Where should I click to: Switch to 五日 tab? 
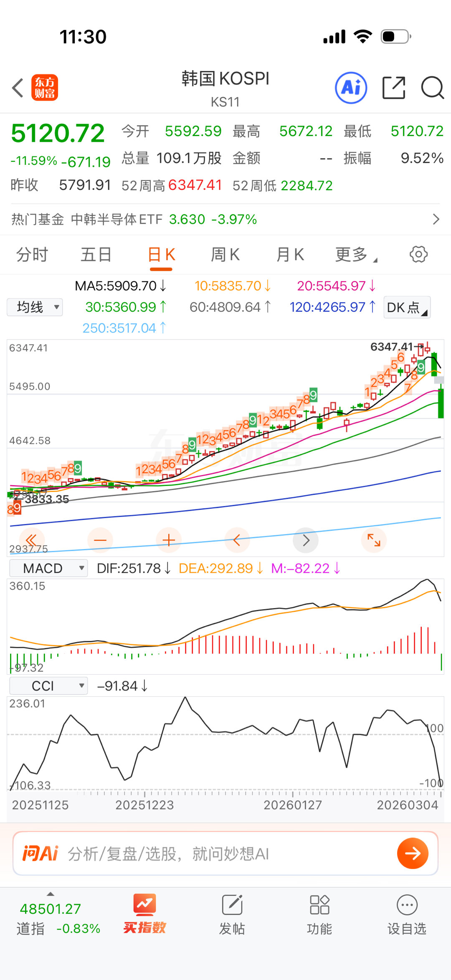96,254
